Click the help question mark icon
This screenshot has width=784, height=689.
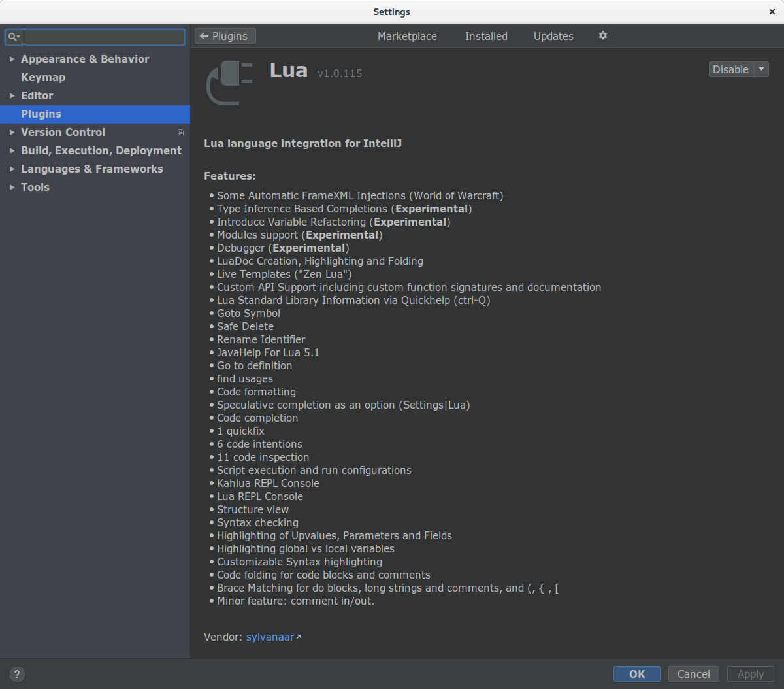pos(17,674)
